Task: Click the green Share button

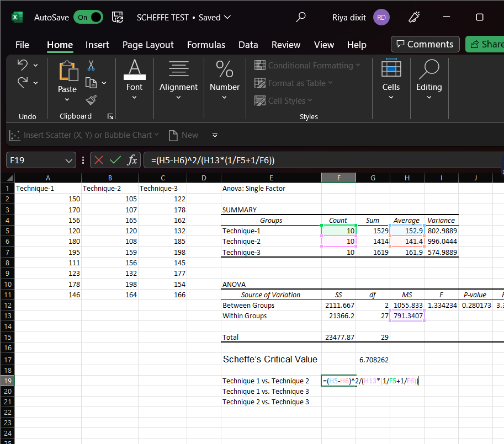Action: 485,45
